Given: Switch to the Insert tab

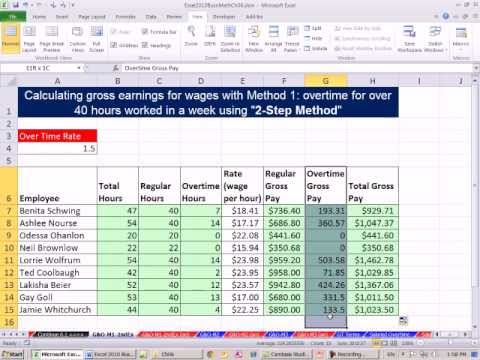Looking at the screenshot, I should (62, 16).
